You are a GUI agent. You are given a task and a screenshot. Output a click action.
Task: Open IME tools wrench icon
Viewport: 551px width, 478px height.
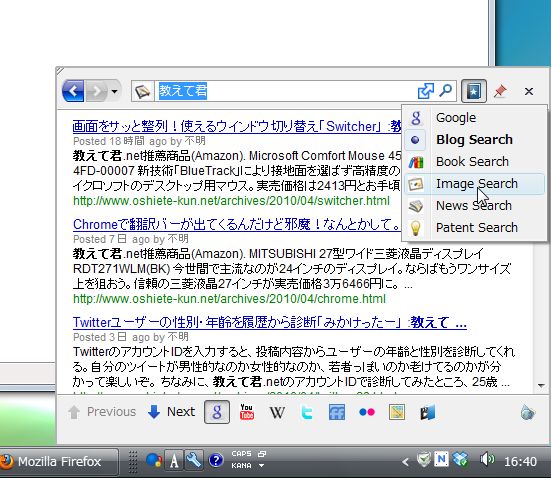tap(194, 460)
